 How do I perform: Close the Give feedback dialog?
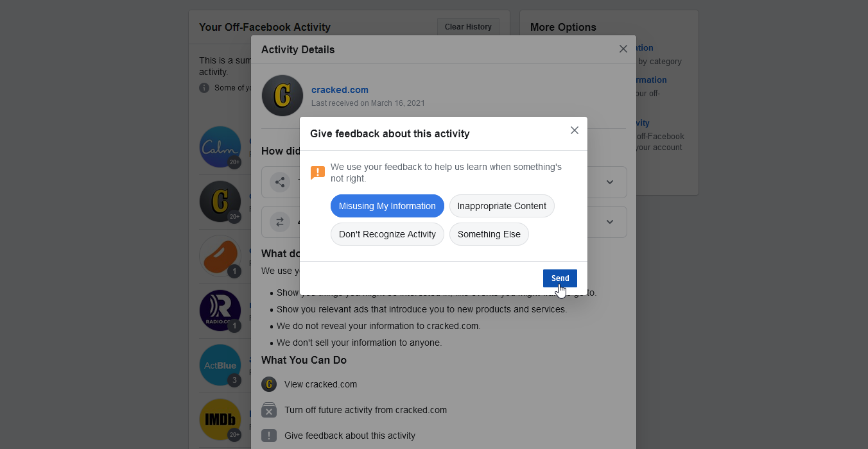tap(575, 130)
